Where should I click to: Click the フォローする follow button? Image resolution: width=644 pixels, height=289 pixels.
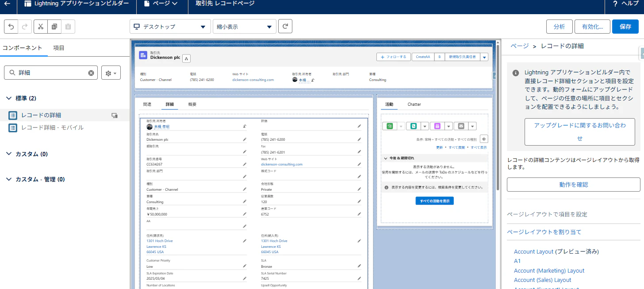click(394, 57)
